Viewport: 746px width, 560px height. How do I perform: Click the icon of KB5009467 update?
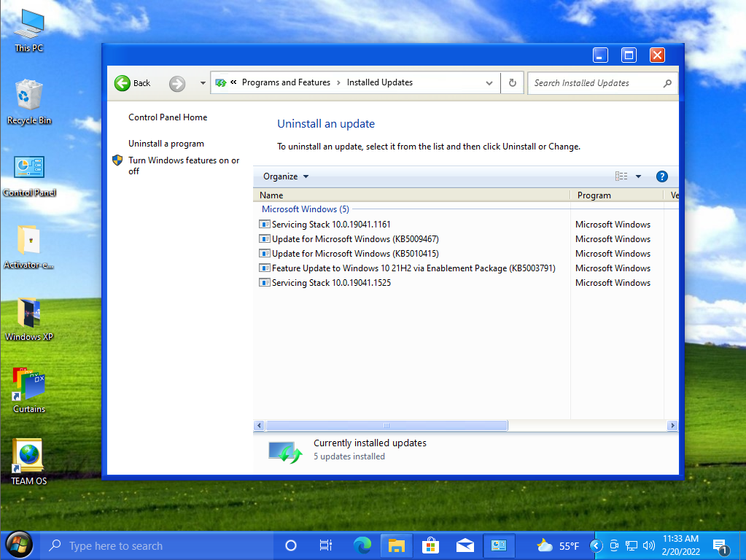click(264, 238)
